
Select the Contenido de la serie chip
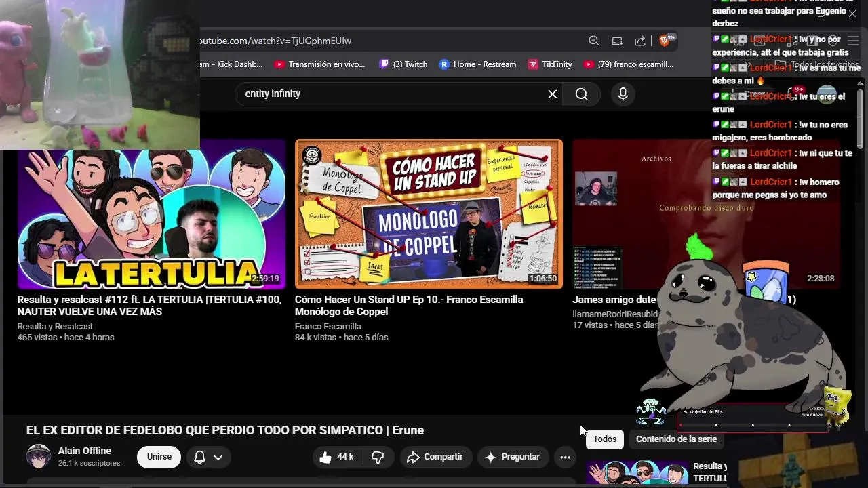pos(676,439)
